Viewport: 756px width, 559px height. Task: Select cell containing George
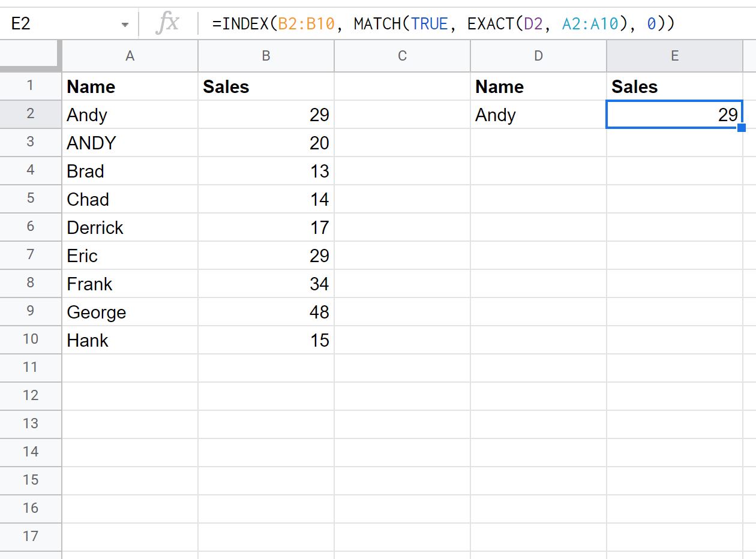click(x=130, y=312)
